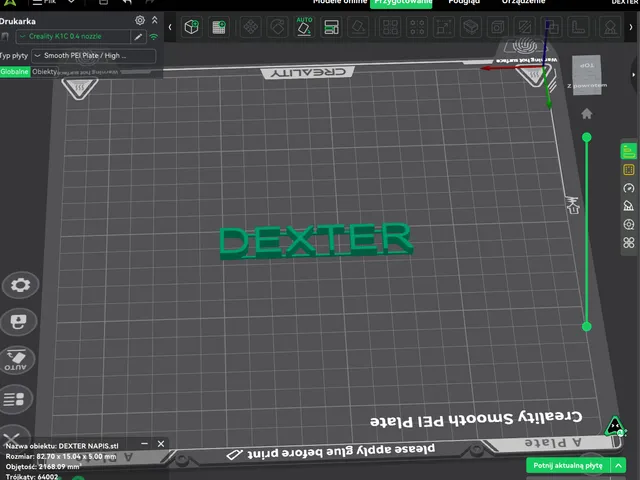Screen dimensions: 640x480
Task: Switch to the Globalne tab
Action: tap(15, 72)
